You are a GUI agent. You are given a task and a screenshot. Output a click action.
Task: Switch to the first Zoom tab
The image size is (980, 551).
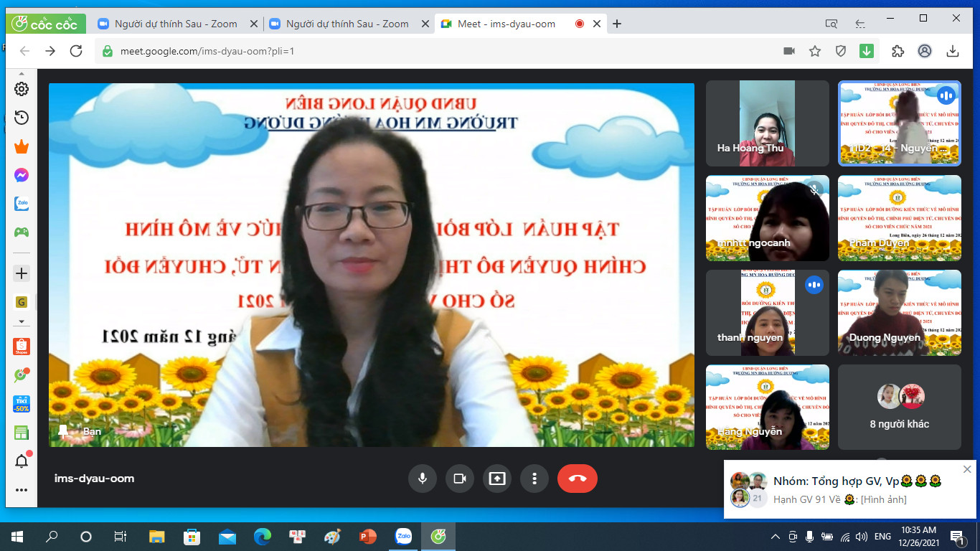pyautogui.click(x=175, y=24)
